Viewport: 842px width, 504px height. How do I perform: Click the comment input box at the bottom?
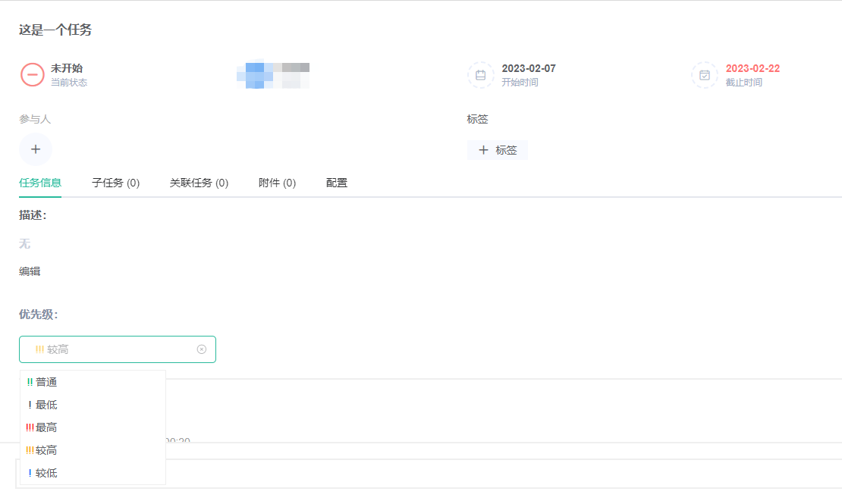coord(501,474)
